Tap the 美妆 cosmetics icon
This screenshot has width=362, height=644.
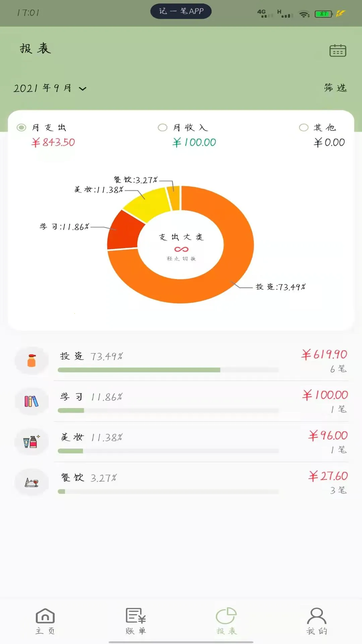click(32, 442)
